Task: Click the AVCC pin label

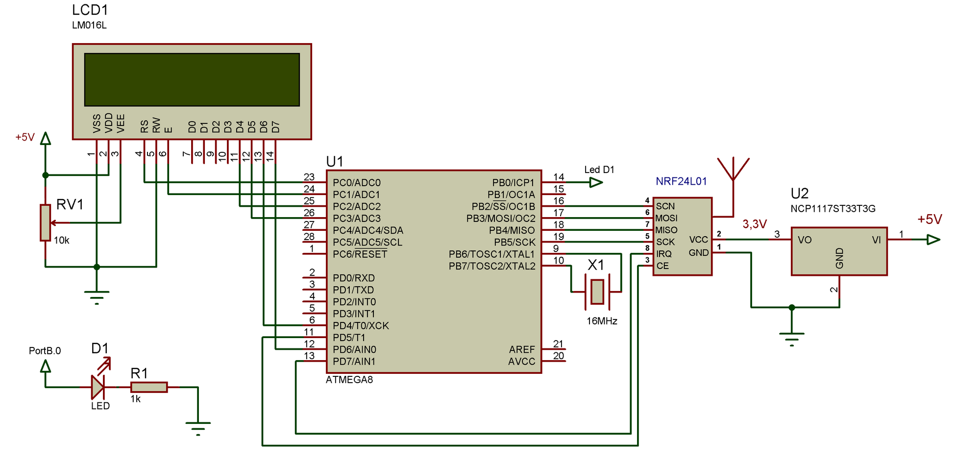Action: coord(522,362)
